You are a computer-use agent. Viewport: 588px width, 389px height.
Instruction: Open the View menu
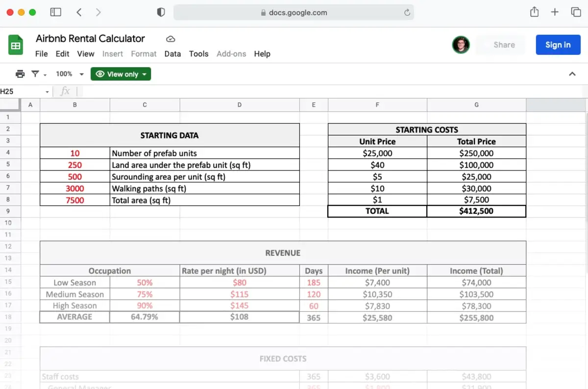coord(86,54)
